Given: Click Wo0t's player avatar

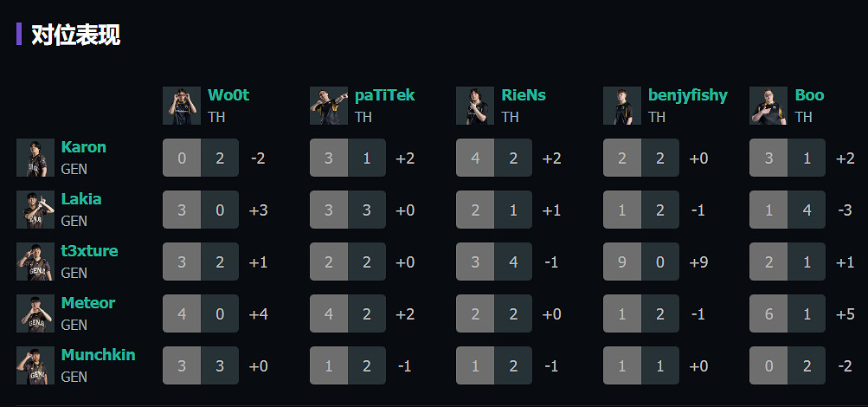Looking at the screenshot, I should pyautogui.click(x=182, y=106).
